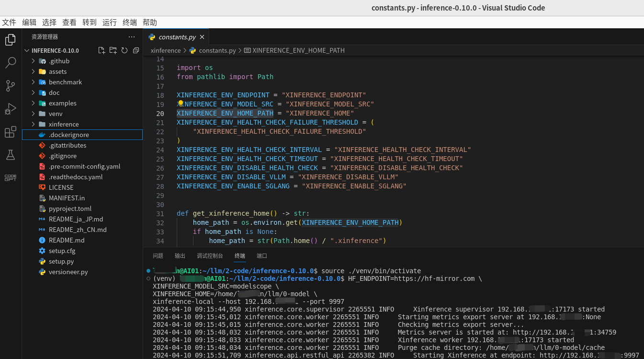This screenshot has height=359, width=644.
Task: Click gear icon of setup.cfg file
Action: coord(42,251)
